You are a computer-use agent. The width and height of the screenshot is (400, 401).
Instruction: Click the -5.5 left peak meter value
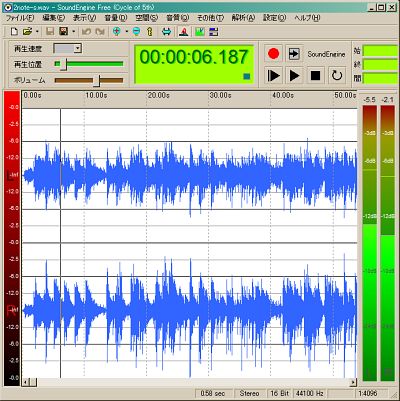click(x=370, y=100)
